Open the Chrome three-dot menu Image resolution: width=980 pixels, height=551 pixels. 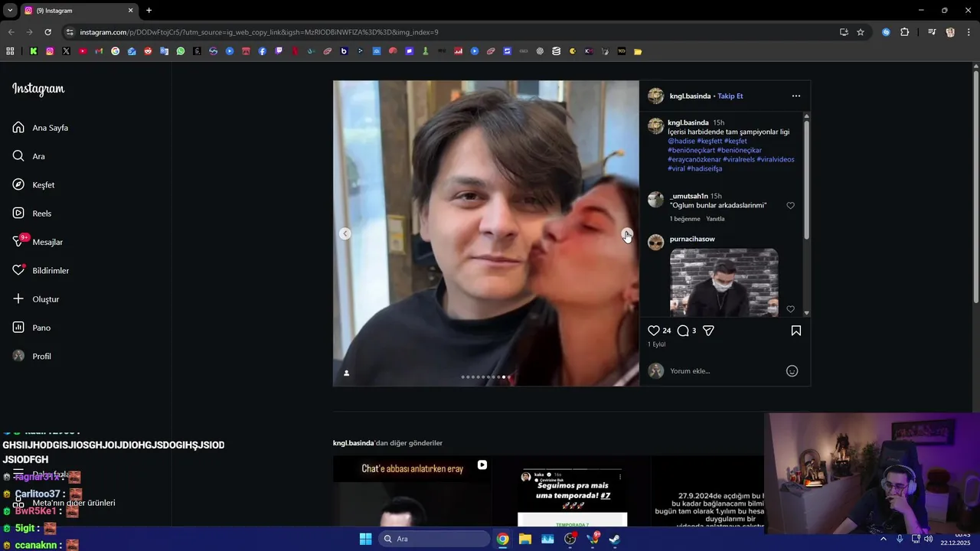click(x=969, y=32)
